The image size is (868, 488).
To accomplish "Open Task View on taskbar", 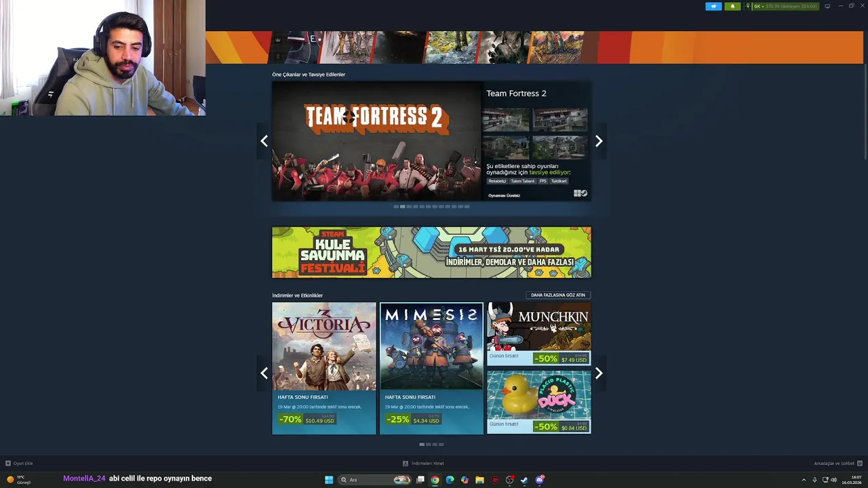I will [x=420, y=480].
